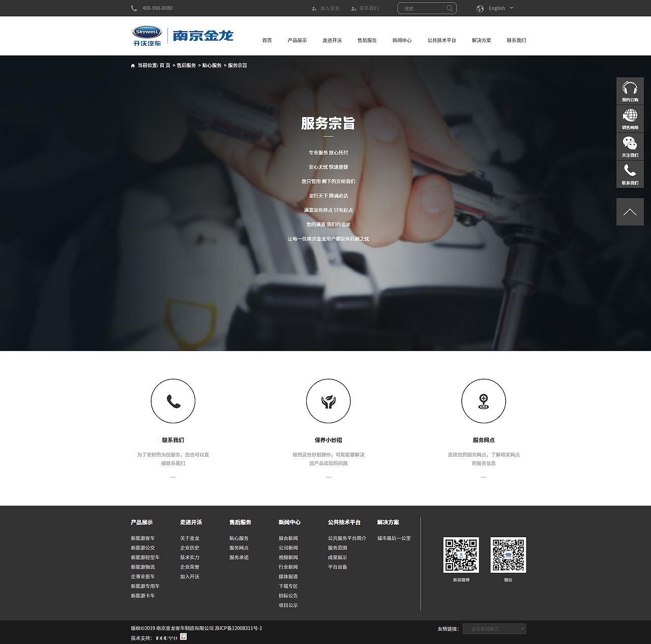Open footer link 招标公告
The height and width of the screenshot is (644, 651).
coord(288,596)
